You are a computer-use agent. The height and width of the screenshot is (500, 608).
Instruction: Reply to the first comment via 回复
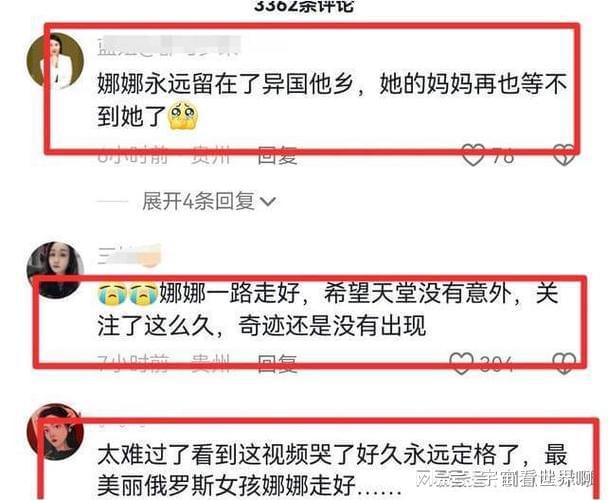[x=278, y=156]
